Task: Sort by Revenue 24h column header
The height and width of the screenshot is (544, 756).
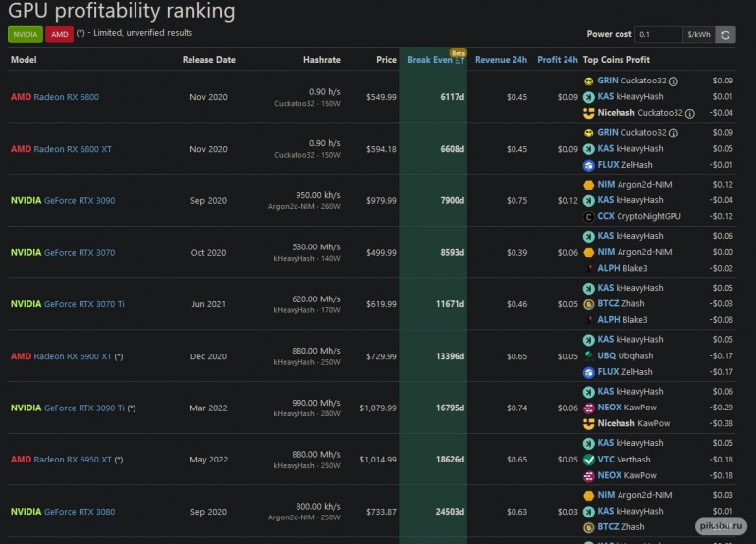Action: pyautogui.click(x=501, y=60)
